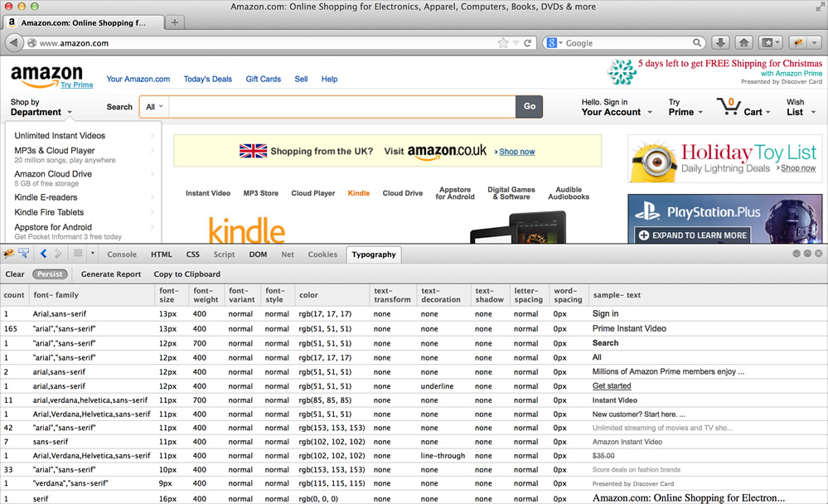This screenshot has height=504, width=828.
Task: Click the Firebug bug icon in the panel toolbar
Action: click(x=8, y=254)
